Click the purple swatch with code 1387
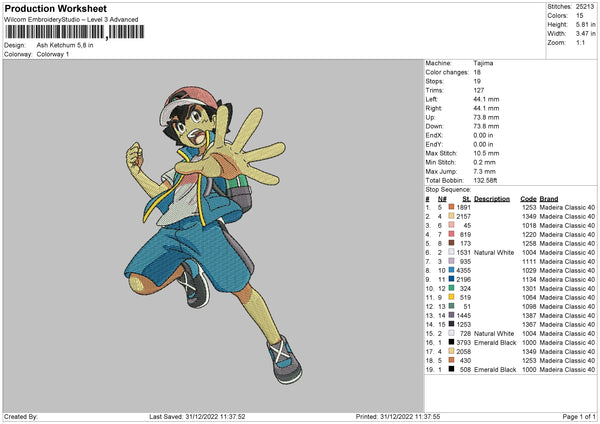 click(x=451, y=315)
